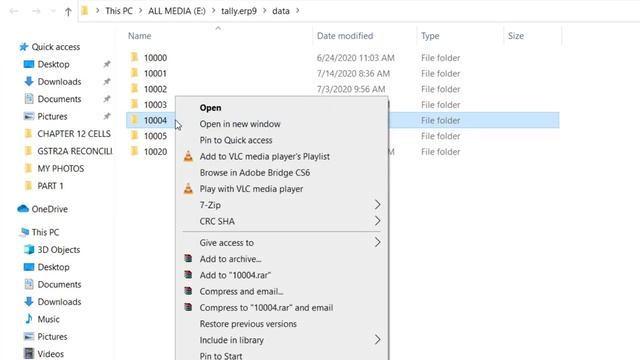Screen dimensions: 640x360
Task: Choose Compress to "10004.rar" and email
Action: (282, 308)
